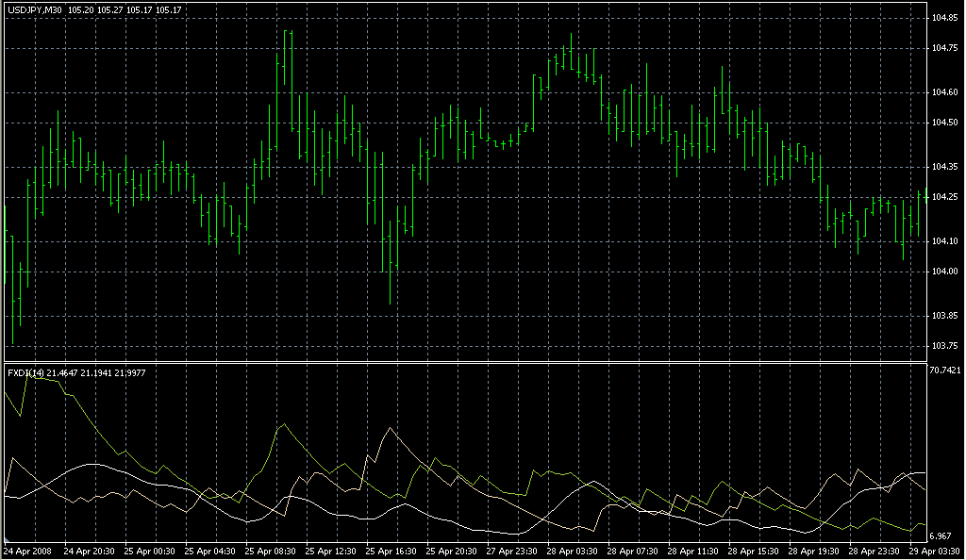This screenshot has height=560, width=966.
Task: Click the 104.60 price level label
Action: (x=945, y=92)
